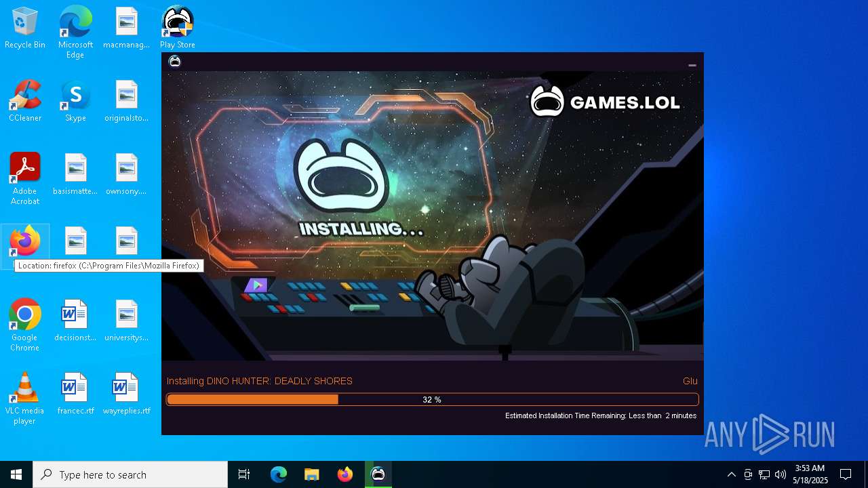Screen dimensions: 868x488
Task: Click the Meet Now tray icon
Action: click(748, 474)
